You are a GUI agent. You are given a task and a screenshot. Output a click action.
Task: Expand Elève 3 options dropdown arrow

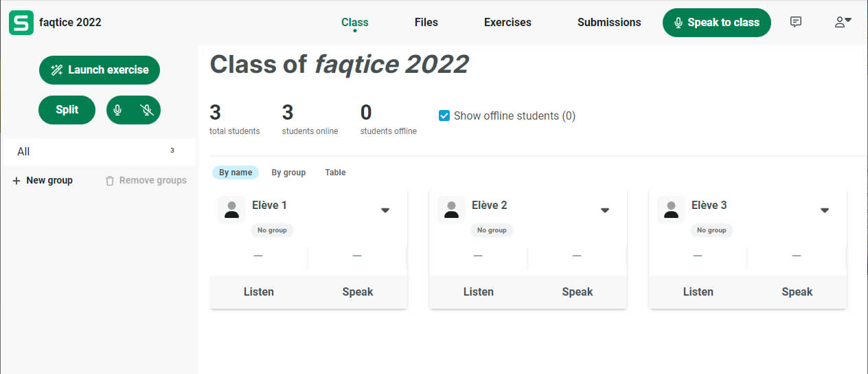pos(825,210)
